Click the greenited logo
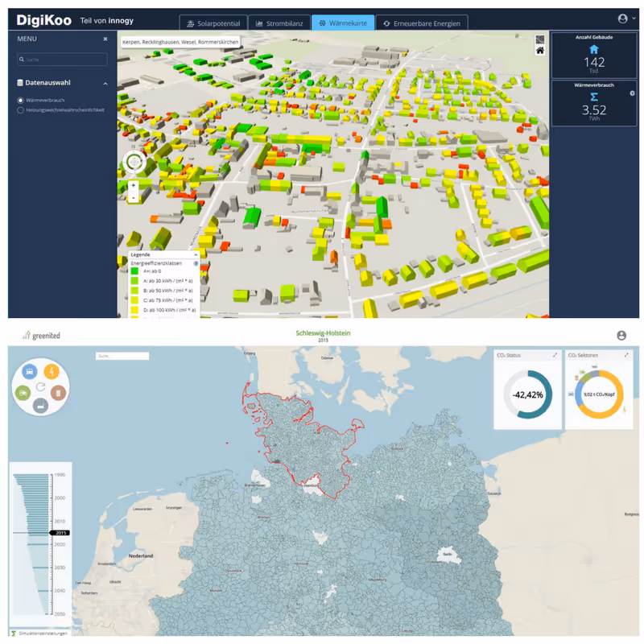644x644 pixels. tap(41, 336)
